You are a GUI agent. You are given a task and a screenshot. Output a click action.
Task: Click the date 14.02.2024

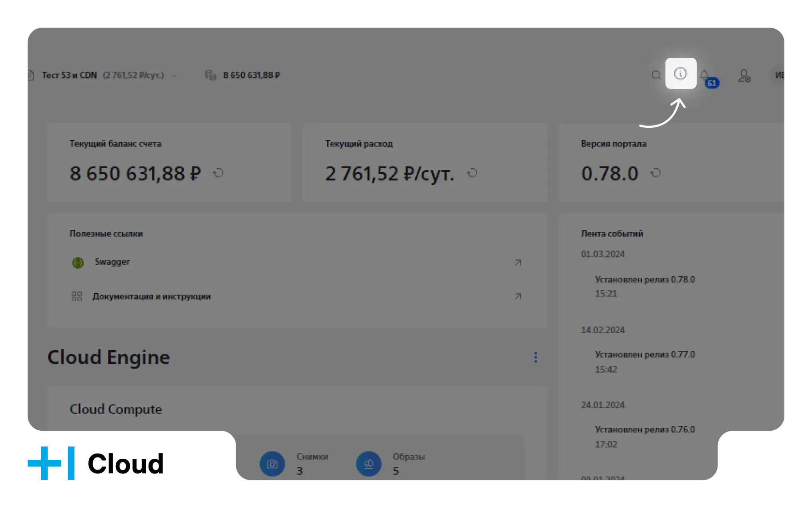click(x=603, y=330)
